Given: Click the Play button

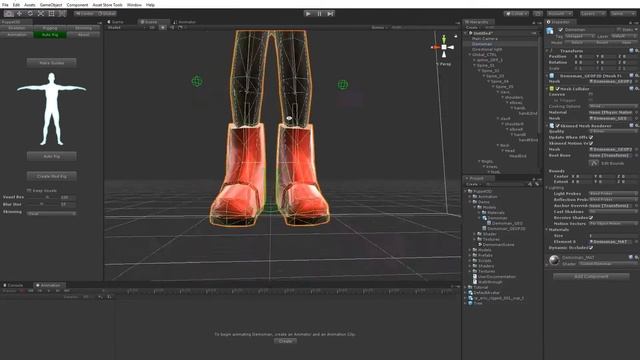Looking at the screenshot, I should tap(308, 13).
